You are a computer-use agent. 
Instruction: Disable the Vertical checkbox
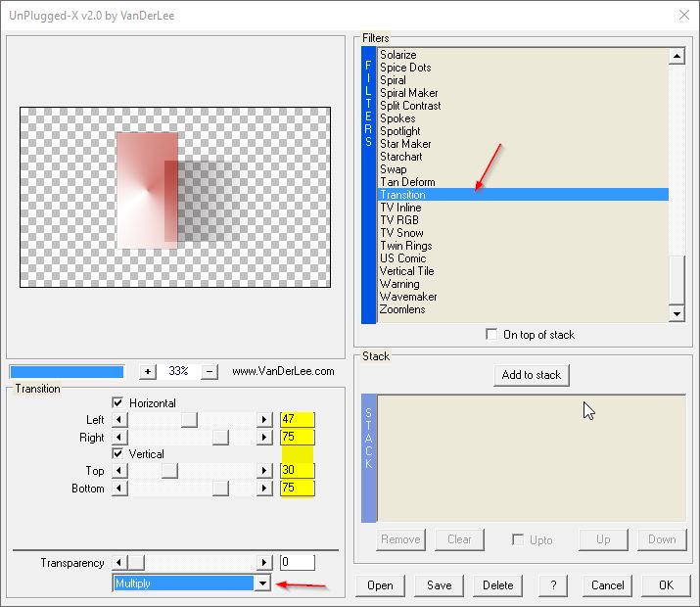(x=118, y=454)
